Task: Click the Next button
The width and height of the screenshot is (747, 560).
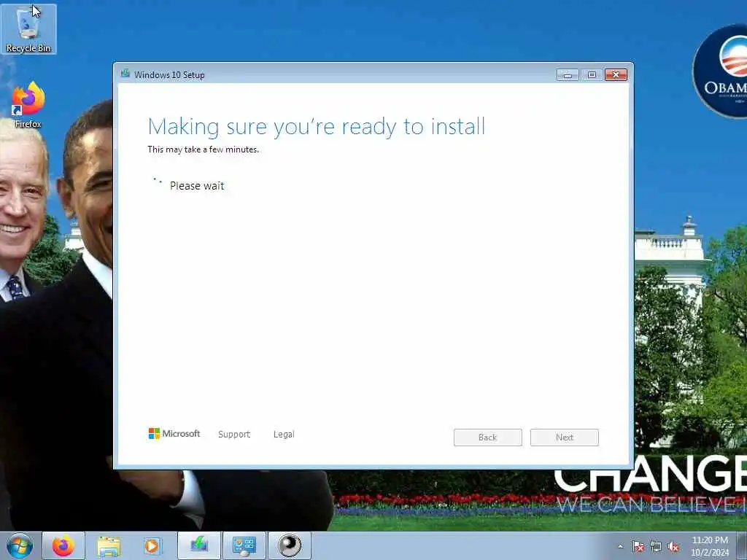Action: pos(565,437)
